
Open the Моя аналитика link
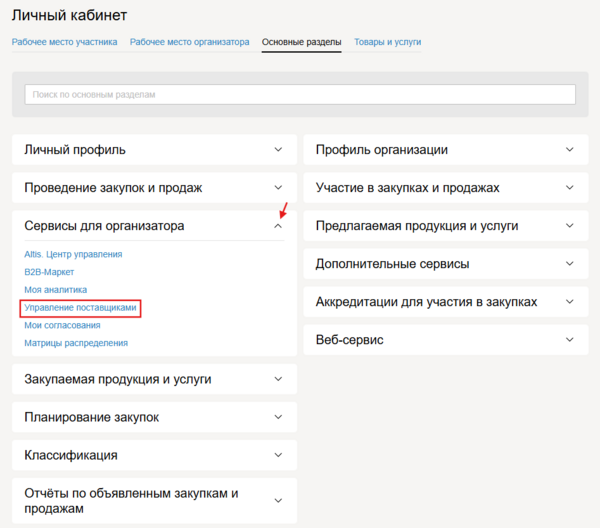55,290
